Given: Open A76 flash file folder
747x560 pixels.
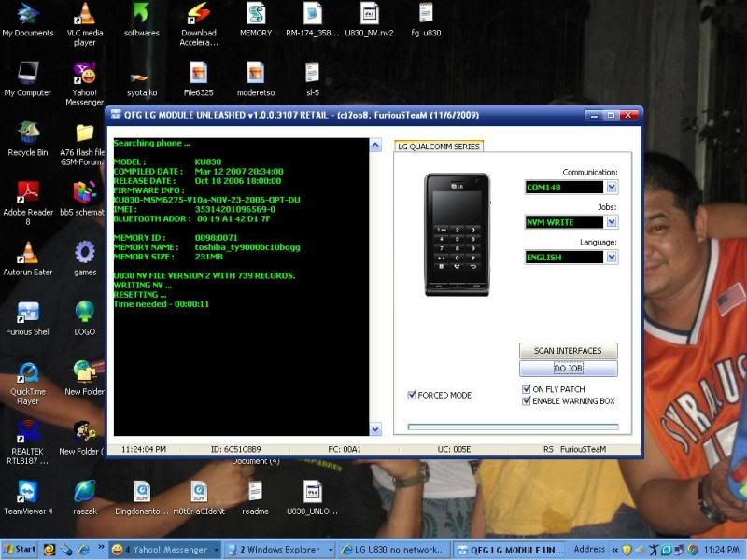Looking at the screenshot, I should click(83, 145).
